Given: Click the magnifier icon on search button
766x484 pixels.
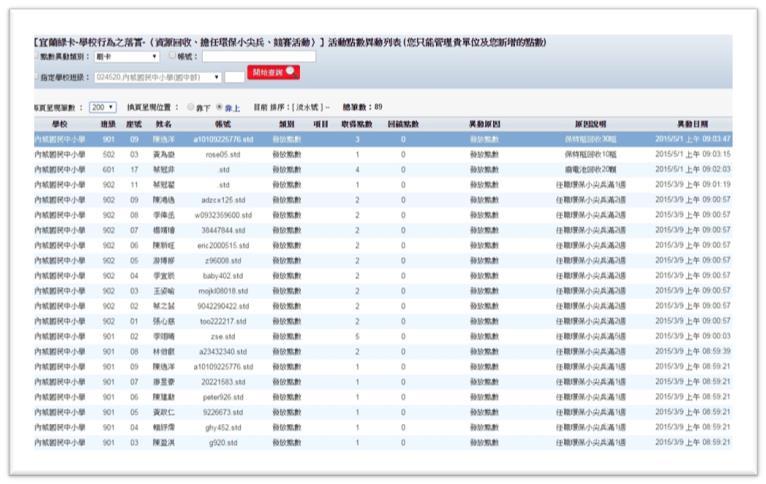Looking at the screenshot, I should click(x=290, y=72).
